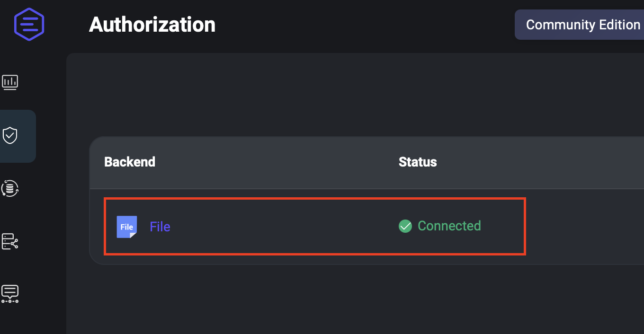Click the Authorization page title
The height and width of the screenshot is (334, 644).
152,25
